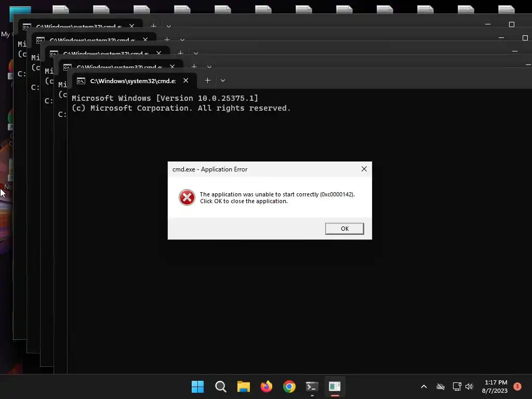Close the tab in backmost terminal window
The image size is (532, 399).
point(131,26)
